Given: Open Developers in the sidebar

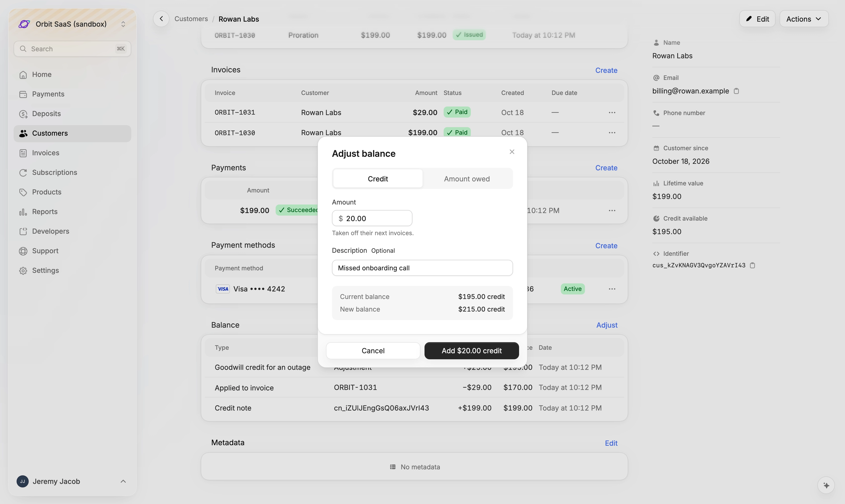Looking at the screenshot, I should [x=72, y=231].
